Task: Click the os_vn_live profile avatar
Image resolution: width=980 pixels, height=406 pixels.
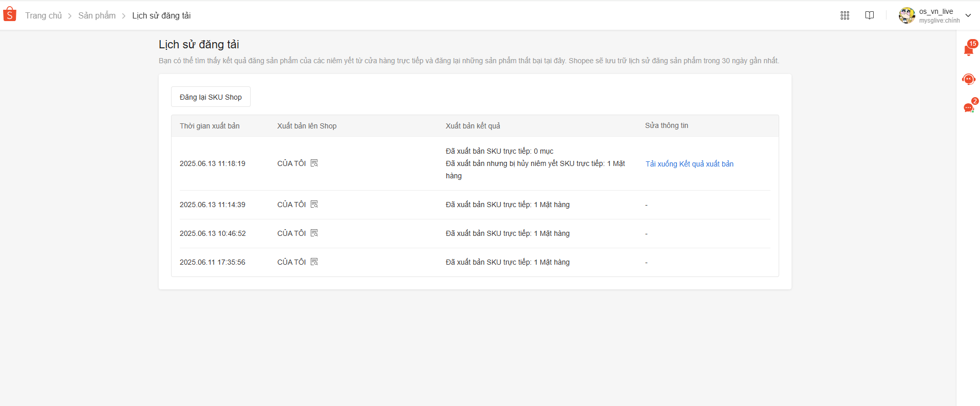Action: click(907, 15)
